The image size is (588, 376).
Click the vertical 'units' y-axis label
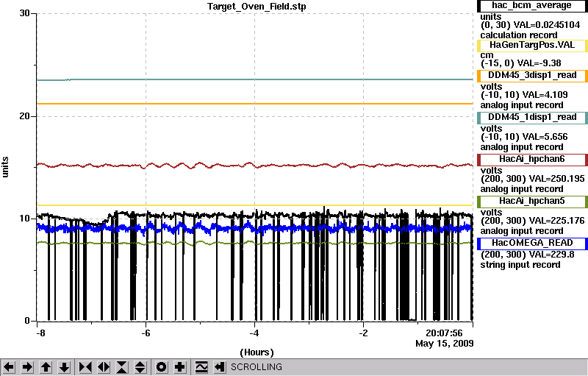[x=5, y=167]
